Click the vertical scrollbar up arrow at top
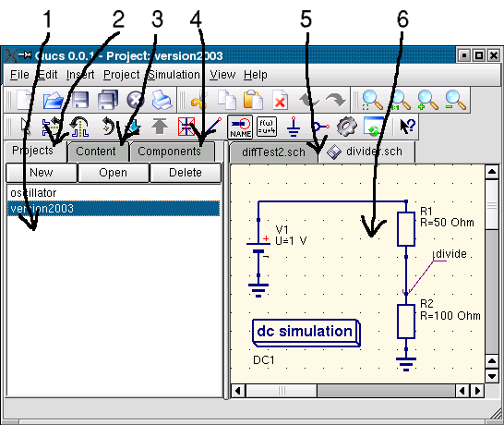The height and width of the screenshot is (425, 504). coord(492,172)
